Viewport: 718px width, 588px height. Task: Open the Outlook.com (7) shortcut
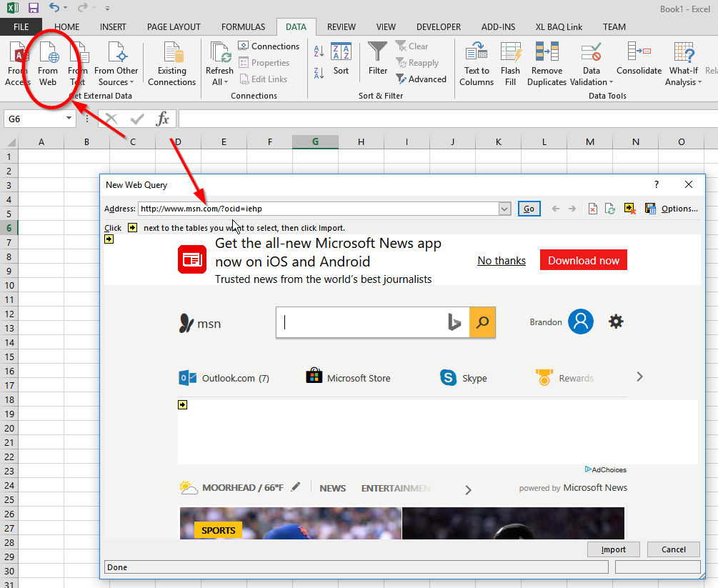(x=224, y=378)
